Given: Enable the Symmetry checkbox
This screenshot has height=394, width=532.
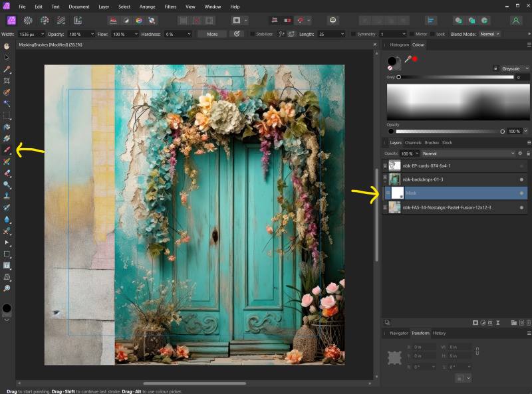Looking at the screenshot, I should click(353, 34).
